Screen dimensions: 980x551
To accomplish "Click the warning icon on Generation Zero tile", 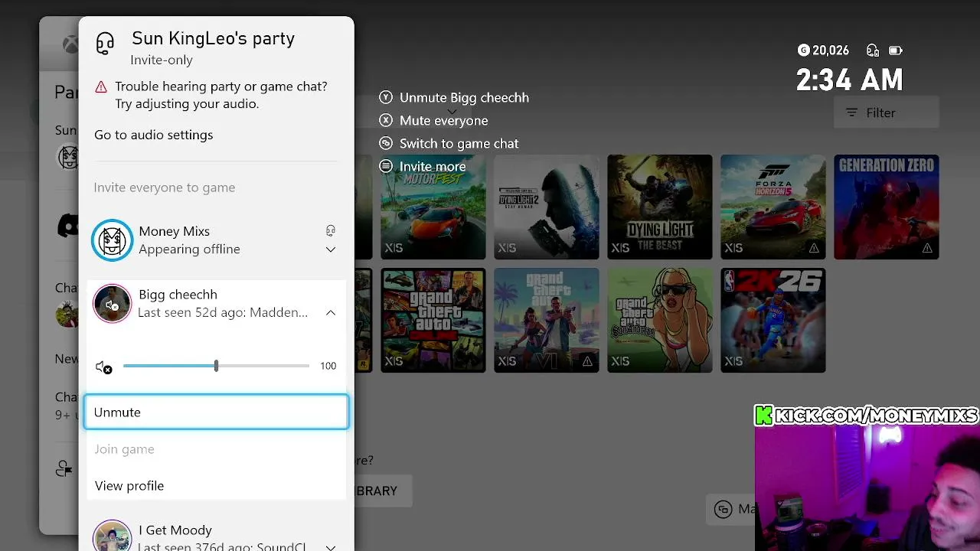I will (x=927, y=248).
